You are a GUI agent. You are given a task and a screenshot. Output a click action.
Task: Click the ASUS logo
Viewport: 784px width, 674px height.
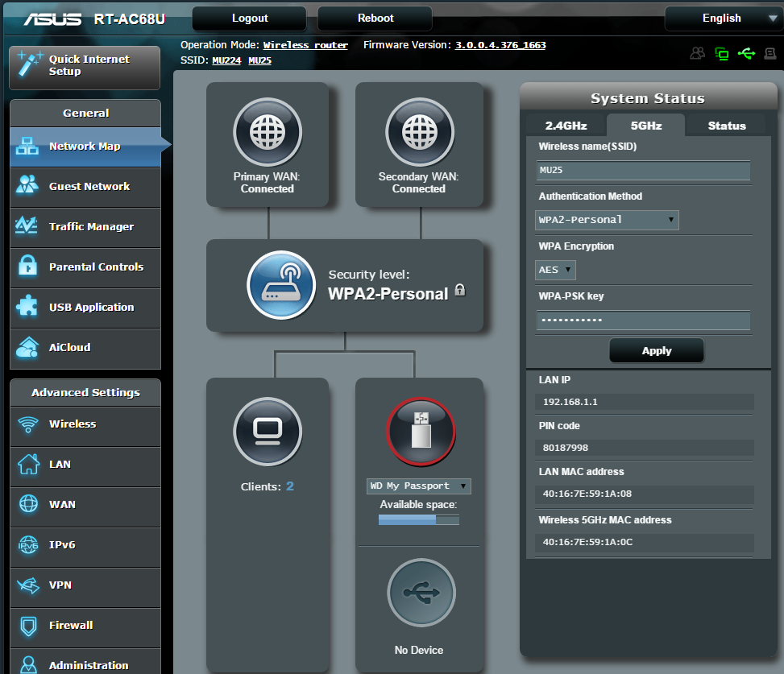(52, 19)
